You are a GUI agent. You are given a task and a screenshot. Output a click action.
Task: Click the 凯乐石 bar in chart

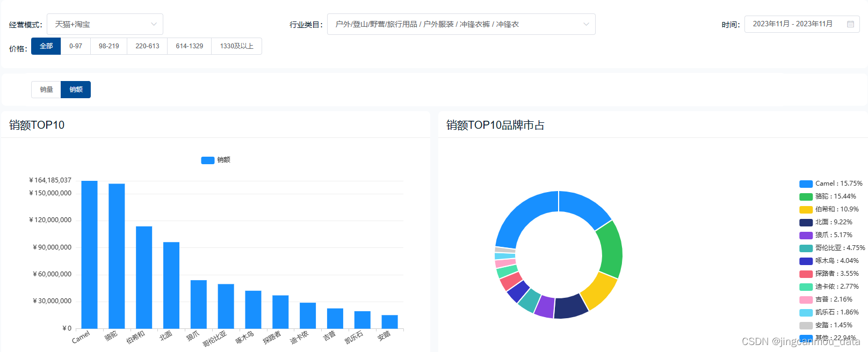[363, 320]
